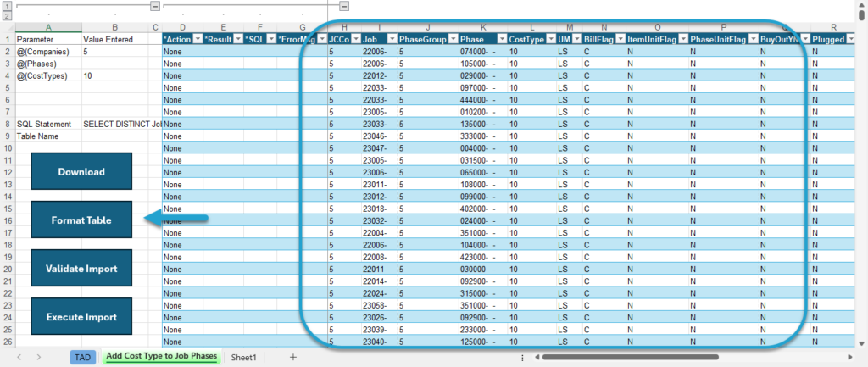Select the '@(Companies)' cell
This screenshot has height=367, width=868.
(x=48, y=52)
